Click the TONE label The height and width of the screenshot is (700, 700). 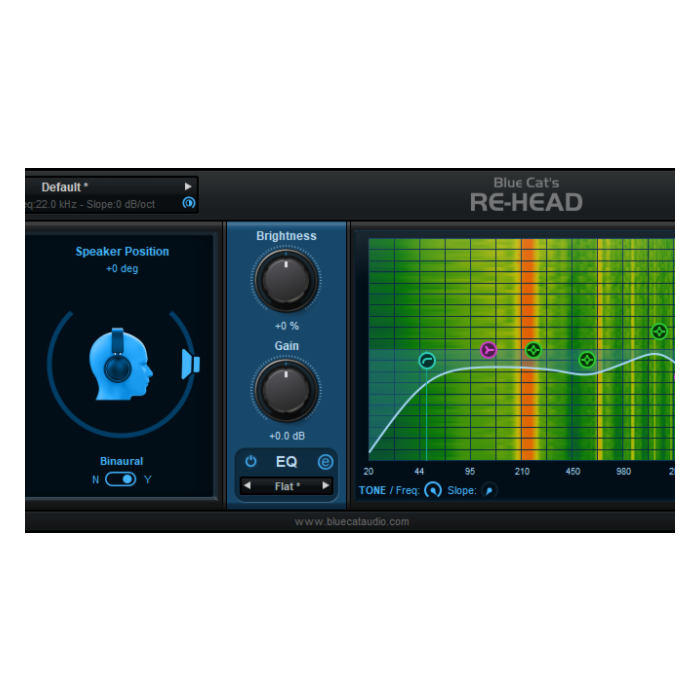pyautogui.click(x=372, y=490)
